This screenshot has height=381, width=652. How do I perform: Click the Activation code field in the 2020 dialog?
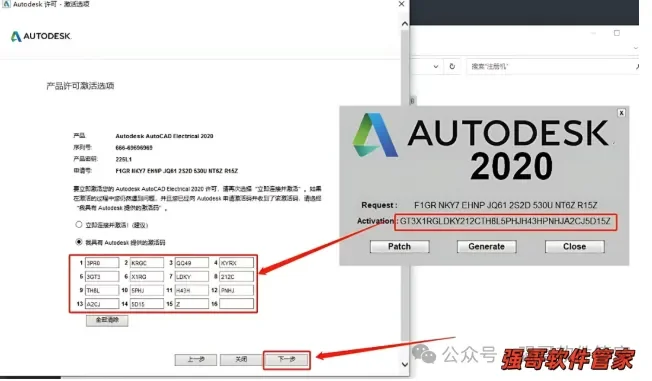[x=505, y=221]
